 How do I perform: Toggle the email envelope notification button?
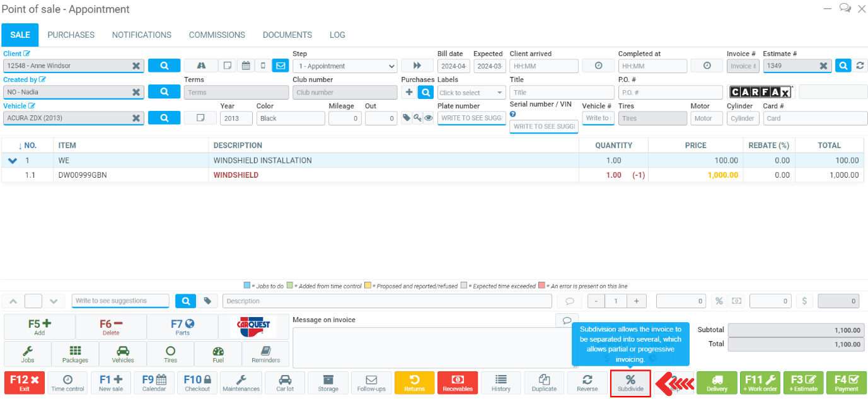tap(281, 66)
